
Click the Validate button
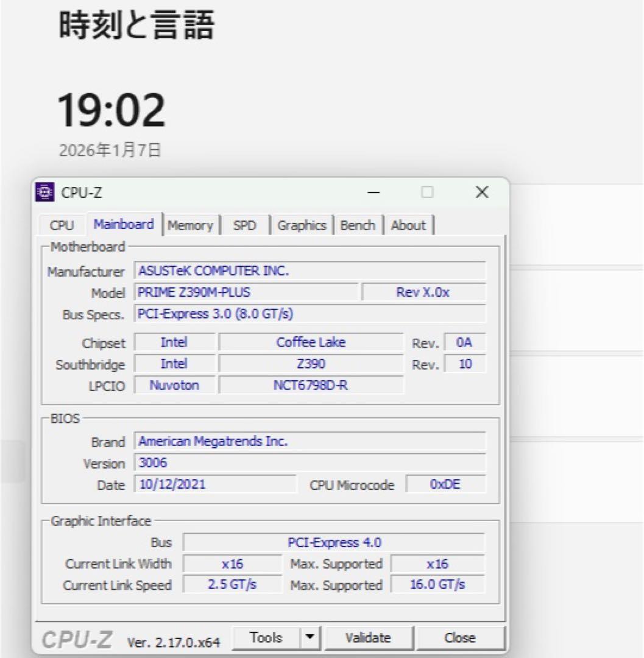368,637
